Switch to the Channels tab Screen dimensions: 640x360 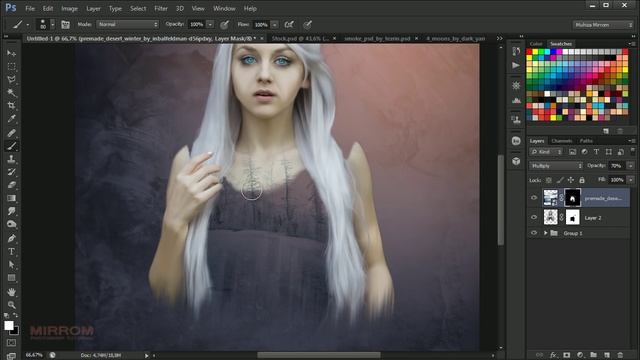(x=562, y=141)
